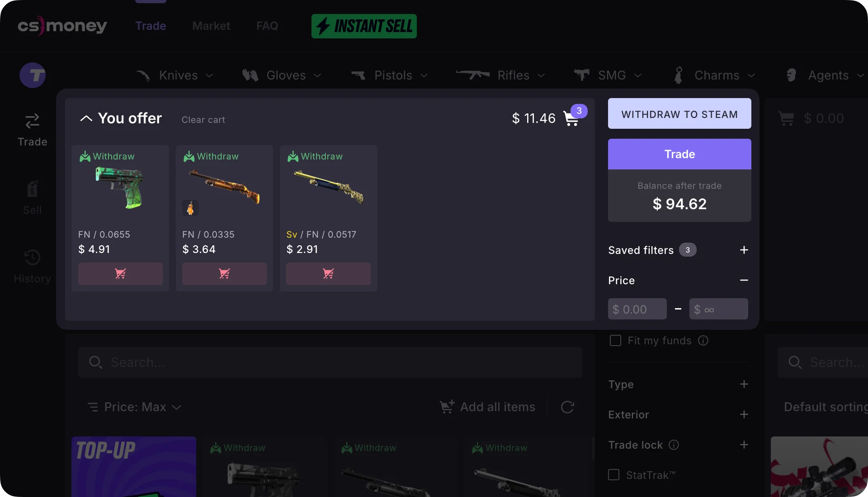Screen dimensions: 868x497
Task: Check the StatTrak filter box
Action: click(x=613, y=475)
